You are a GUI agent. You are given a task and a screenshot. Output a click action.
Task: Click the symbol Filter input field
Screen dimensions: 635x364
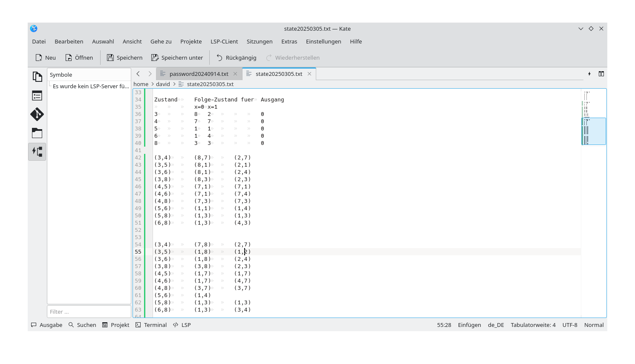click(89, 312)
